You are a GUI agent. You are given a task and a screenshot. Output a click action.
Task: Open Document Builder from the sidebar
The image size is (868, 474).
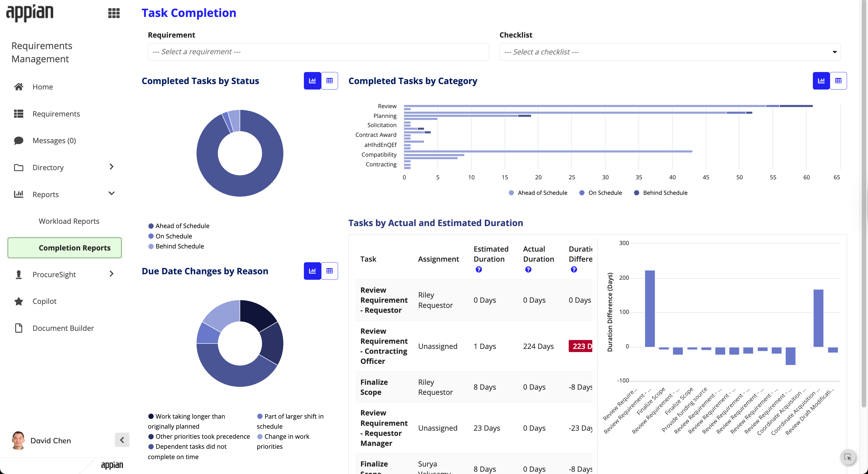[63, 328]
